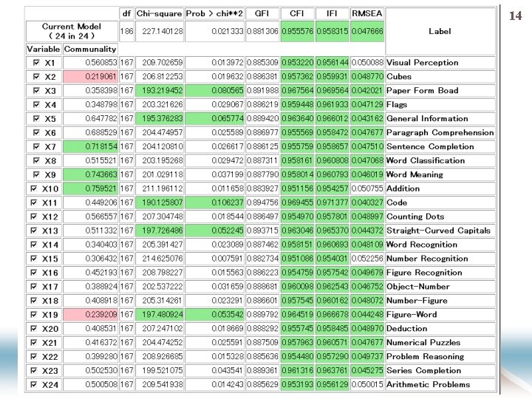Click the Straight-Curved Capitals label
532x399 pixels.
(438, 231)
